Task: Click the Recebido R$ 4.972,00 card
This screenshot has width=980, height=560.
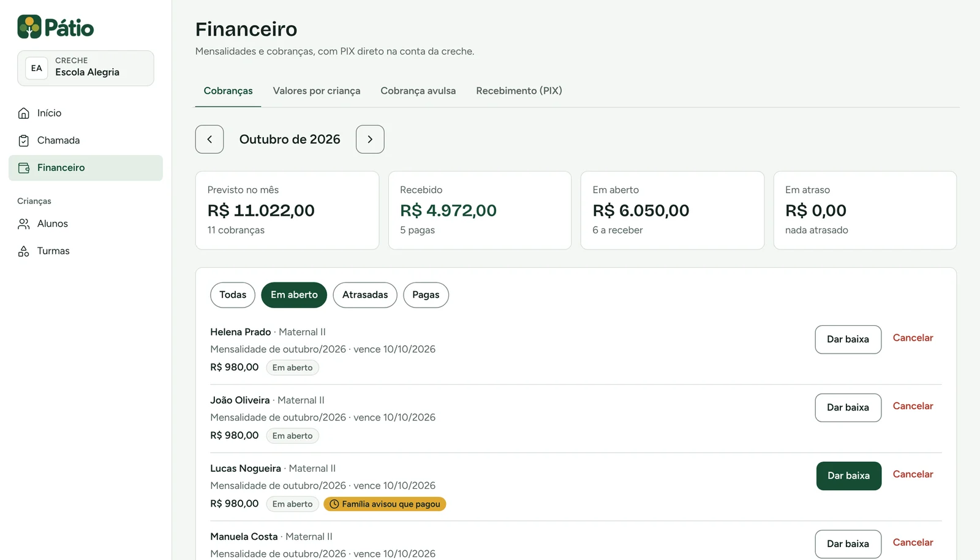Action: click(x=480, y=210)
